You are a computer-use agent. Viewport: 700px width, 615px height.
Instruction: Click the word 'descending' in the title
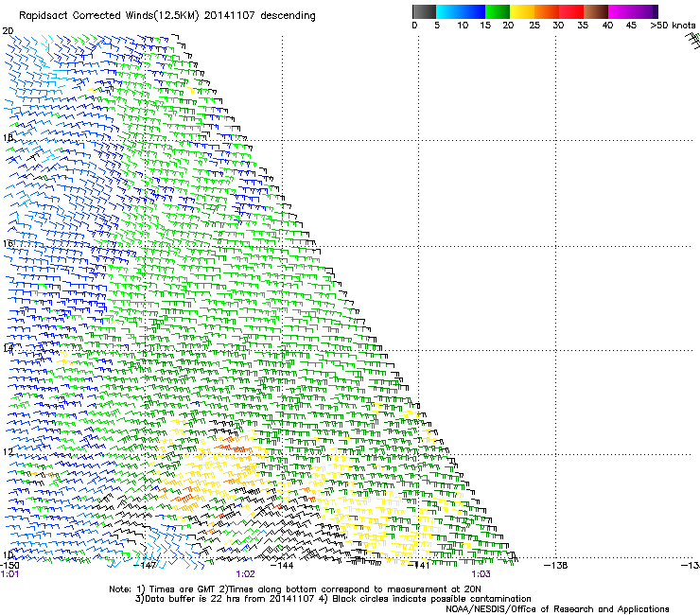point(288,16)
